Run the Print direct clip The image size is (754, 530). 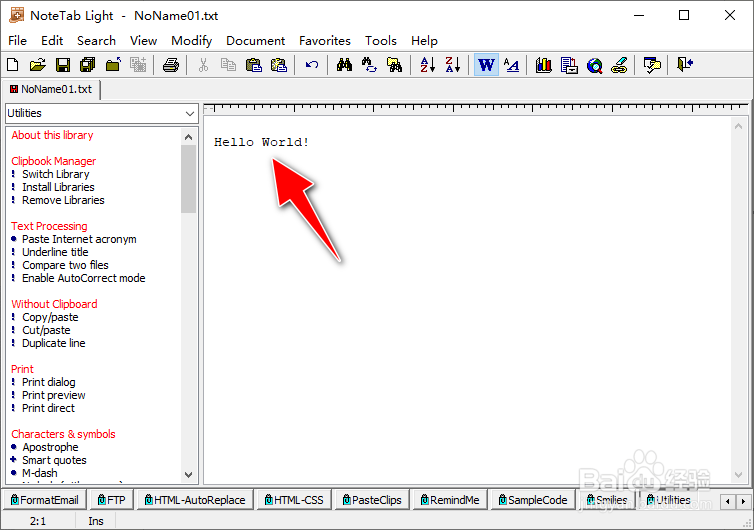click(x=49, y=408)
